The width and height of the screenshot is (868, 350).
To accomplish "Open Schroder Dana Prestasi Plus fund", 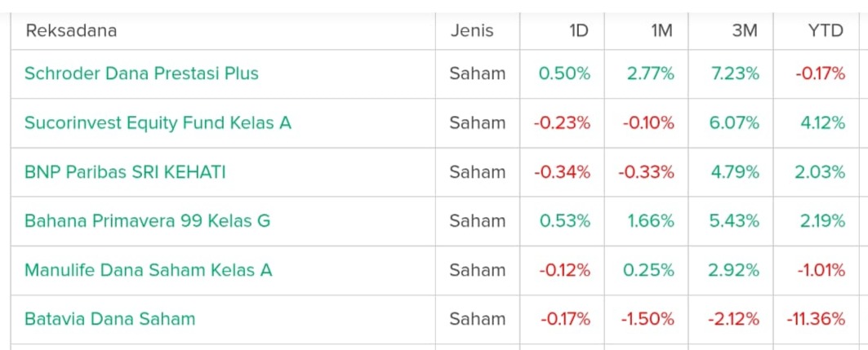I will [141, 73].
